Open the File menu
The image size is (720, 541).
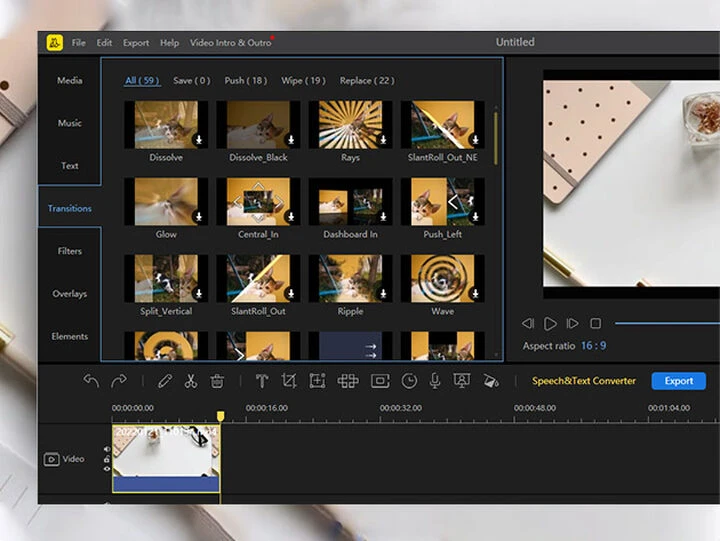click(x=78, y=43)
